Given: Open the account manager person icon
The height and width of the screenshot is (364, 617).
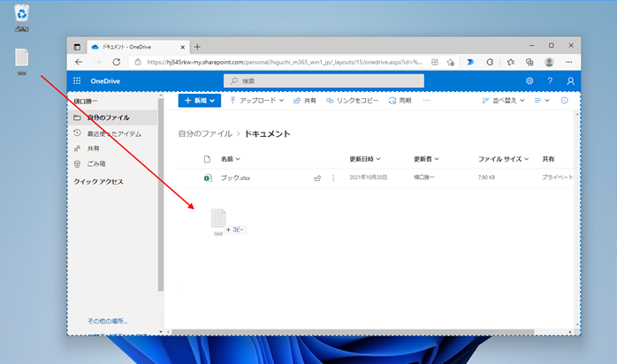Looking at the screenshot, I should click(x=570, y=81).
